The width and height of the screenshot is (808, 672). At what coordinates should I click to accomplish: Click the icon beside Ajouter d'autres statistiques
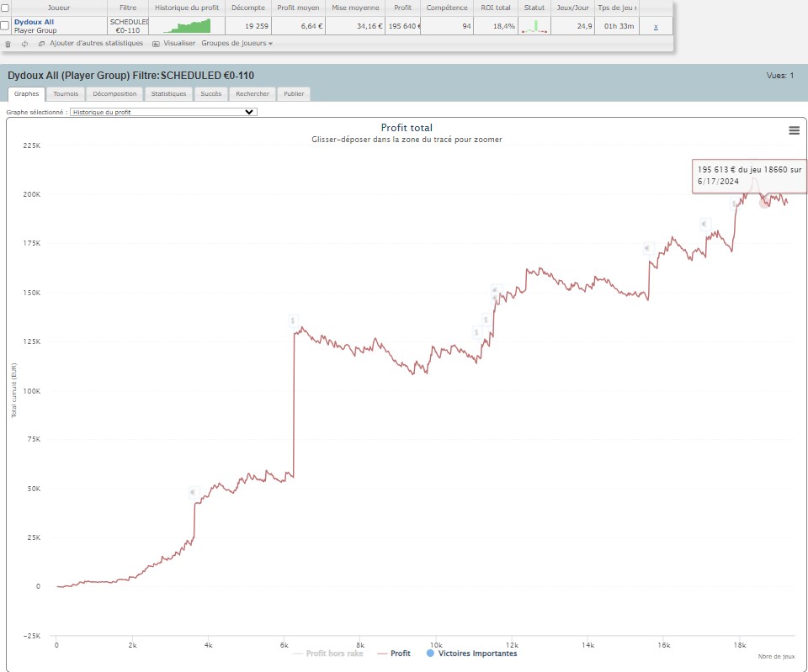coord(42,44)
